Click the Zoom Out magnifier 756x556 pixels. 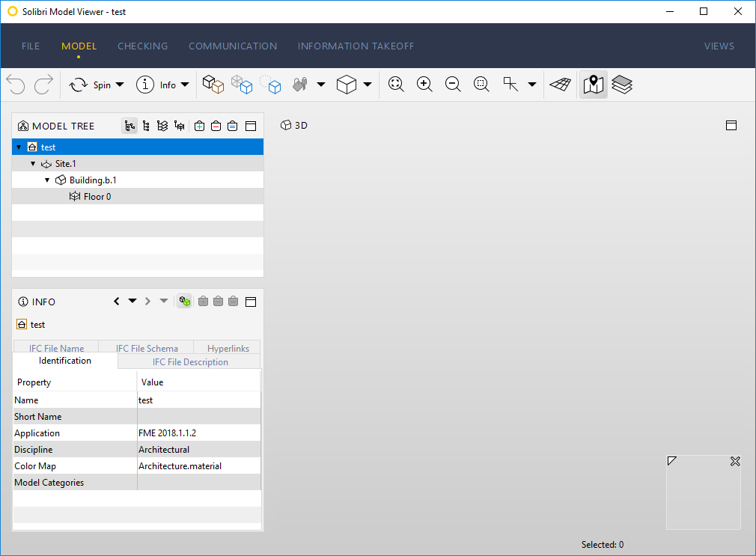pos(453,85)
